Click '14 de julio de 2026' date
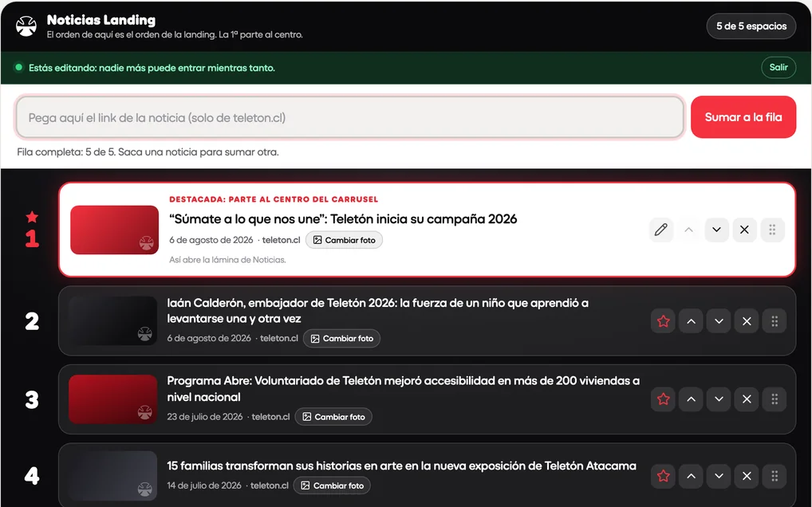Viewport: 812px width, 507px height. [204, 485]
